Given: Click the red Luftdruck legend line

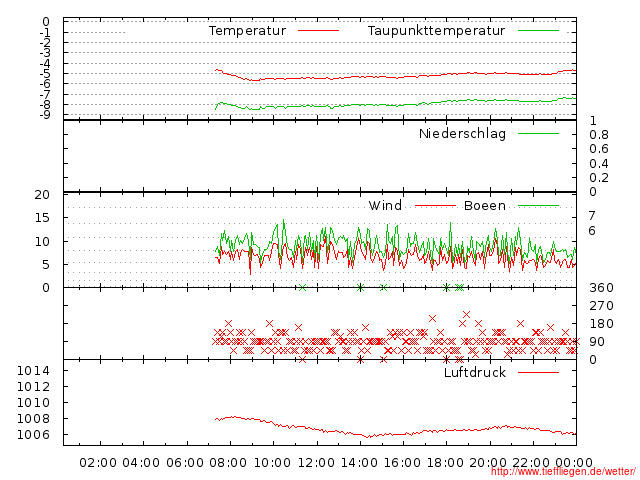Looking at the screenshot, I should [x=538, y=372].
